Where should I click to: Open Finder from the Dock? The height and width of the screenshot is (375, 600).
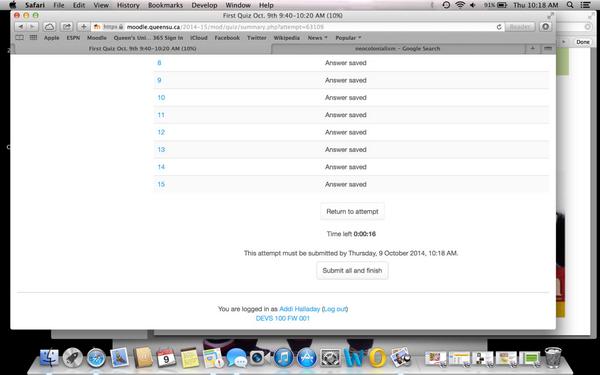49,358
